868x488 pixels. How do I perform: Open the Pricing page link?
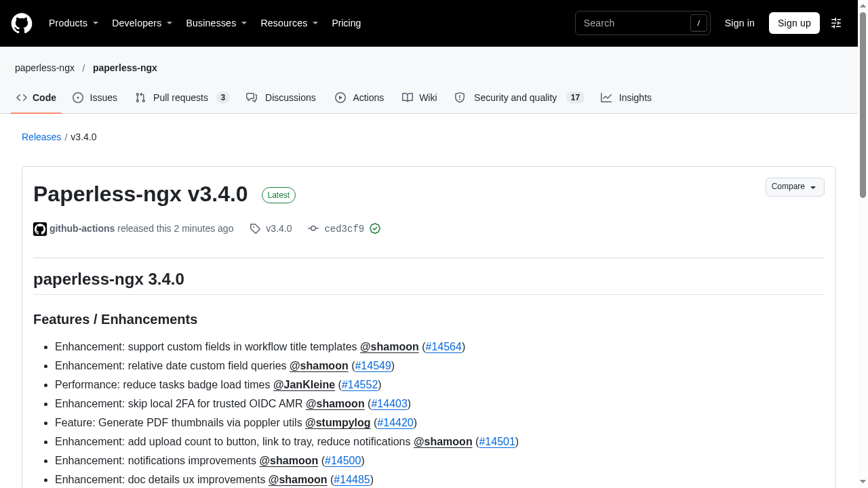click(x=346, y=23)
